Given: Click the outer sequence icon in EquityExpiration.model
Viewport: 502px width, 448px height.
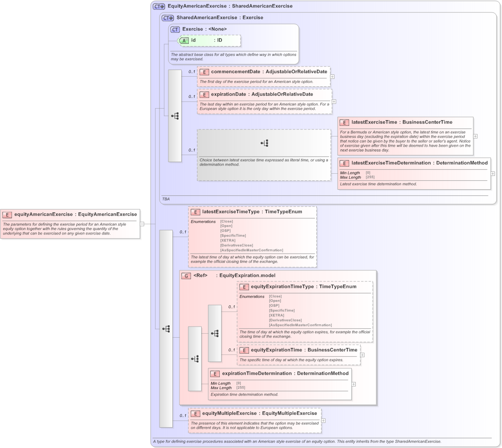Looking at the screenshot, I should pyautogui.click(x=195, y=359).
